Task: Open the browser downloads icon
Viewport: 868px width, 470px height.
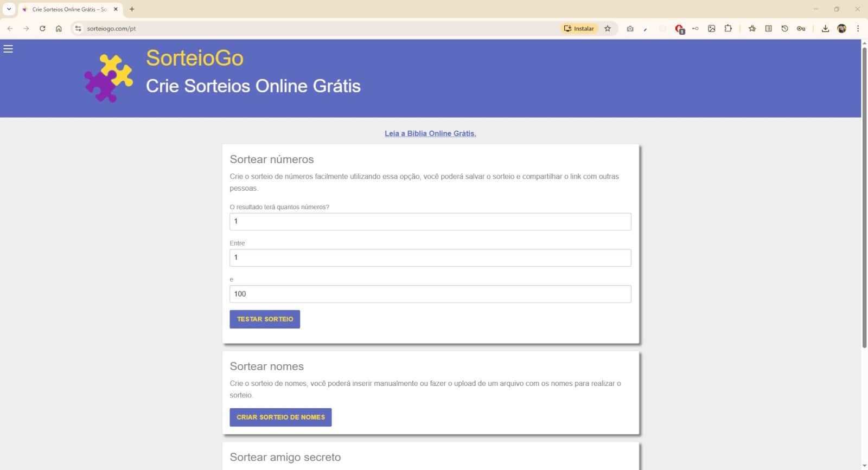Action: [x=825, y=29]
